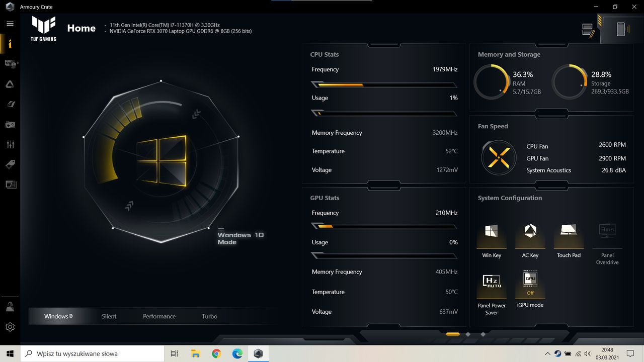Click the Storage usage ring gauge
644x362 pixels.
tap(570, 82)
